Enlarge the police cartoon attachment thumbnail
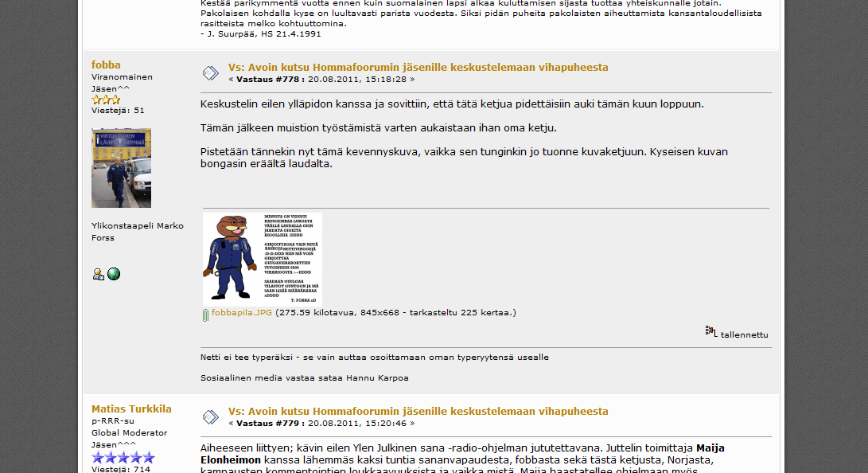Viewport: 868px width, 473px height. pyautogui.click(x=262, y=258)
